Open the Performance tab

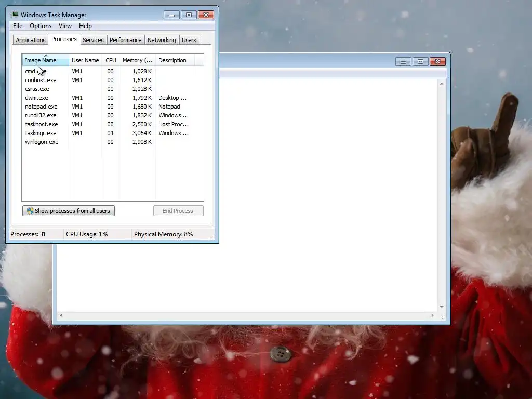click(125, 40)
